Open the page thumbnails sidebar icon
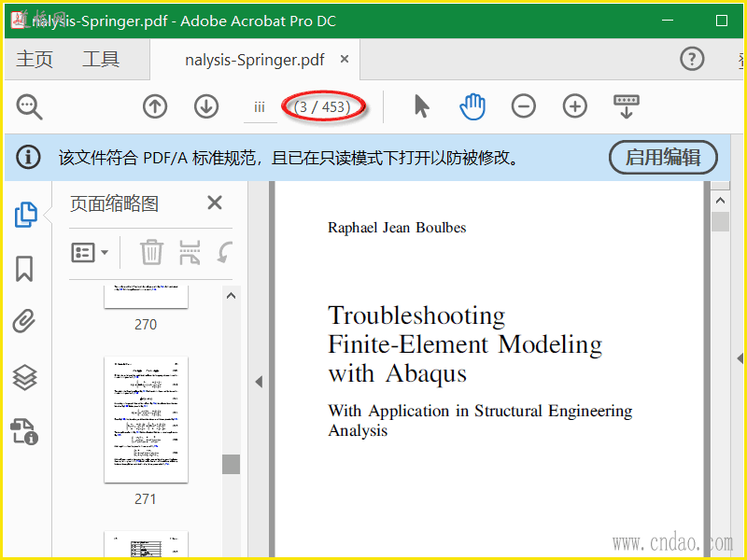Viewport: 747px width, 560px height. [x=26, y=215]
